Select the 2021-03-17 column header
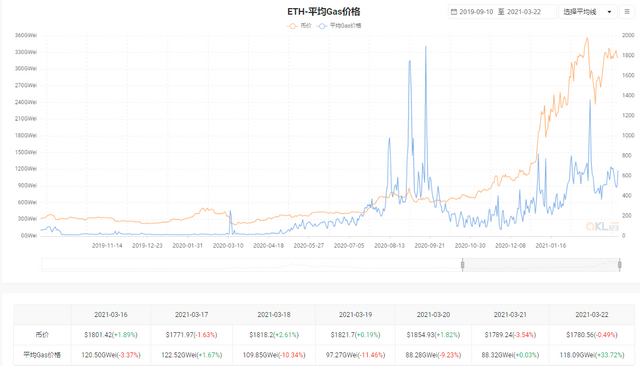The image size is (640, 366). [x=191, y=315]
